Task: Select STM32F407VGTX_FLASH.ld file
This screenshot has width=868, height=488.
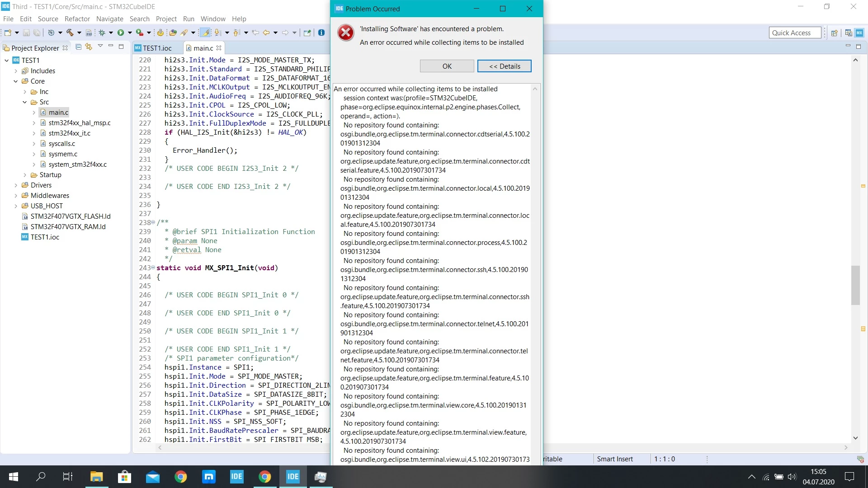Action: 71,216
